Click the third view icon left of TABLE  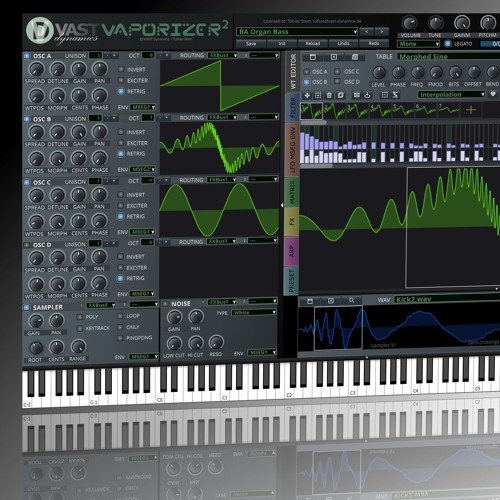pos(355,57)
